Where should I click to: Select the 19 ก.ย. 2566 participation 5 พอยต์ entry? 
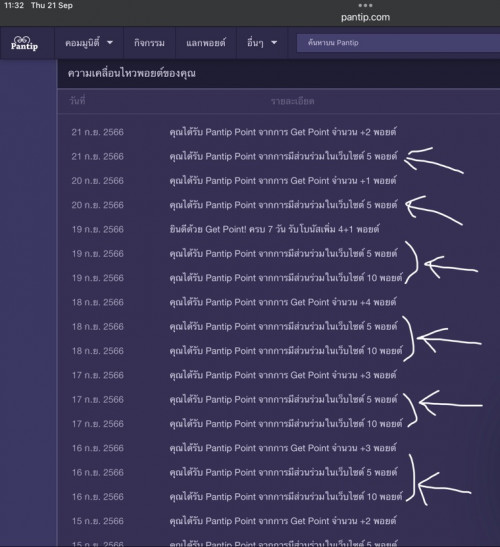283,254
